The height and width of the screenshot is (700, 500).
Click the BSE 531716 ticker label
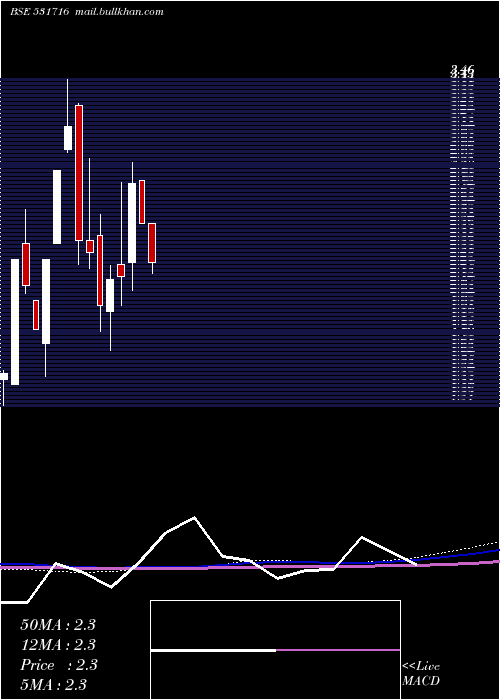[x=40, y=12]
